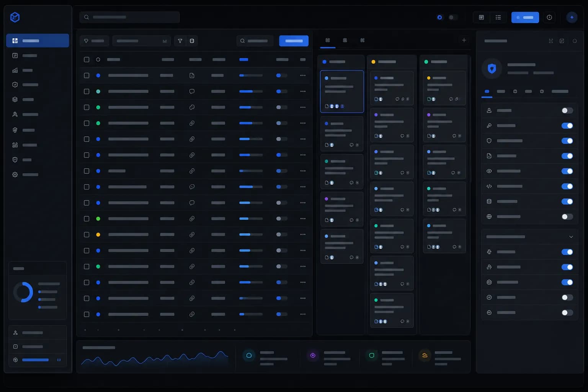Open the sparkle avatar at top right corner

(x=572, y=17)
